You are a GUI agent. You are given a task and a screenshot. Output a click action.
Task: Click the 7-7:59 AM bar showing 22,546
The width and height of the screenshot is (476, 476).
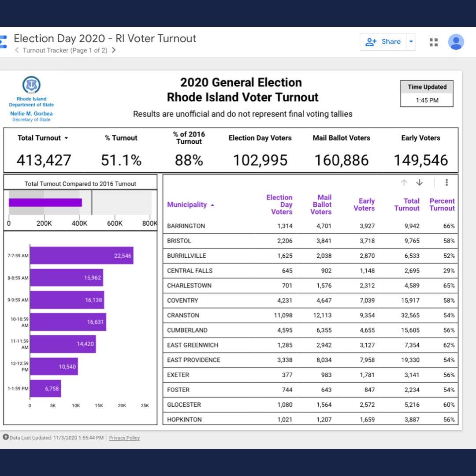tap(82, 256)
